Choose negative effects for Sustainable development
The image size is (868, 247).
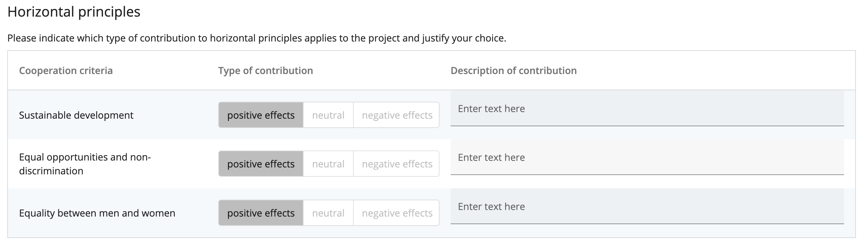point(397,115)
